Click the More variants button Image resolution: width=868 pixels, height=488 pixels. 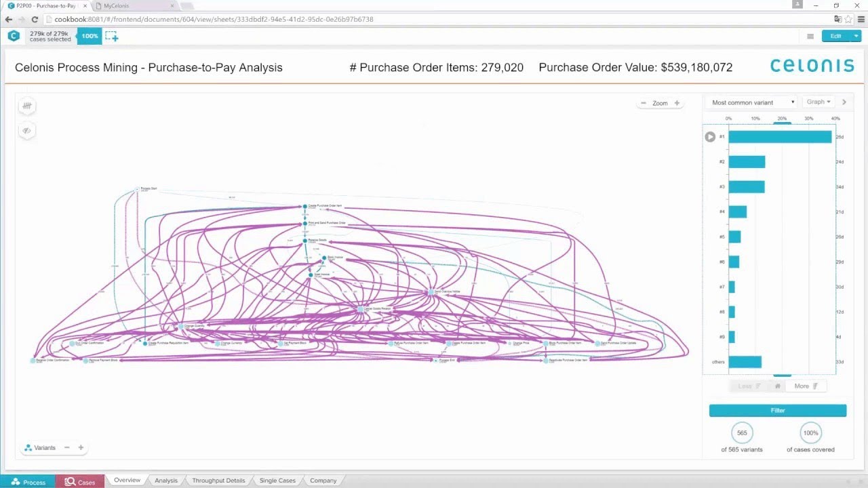(x=806, y=386)
